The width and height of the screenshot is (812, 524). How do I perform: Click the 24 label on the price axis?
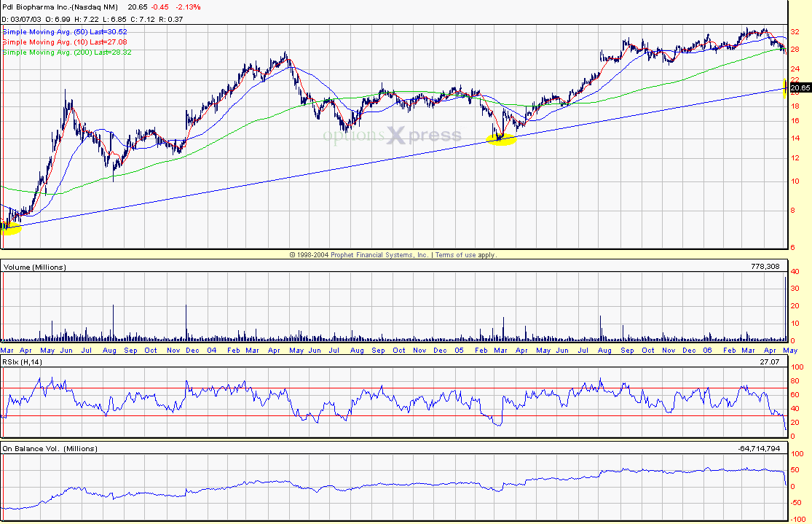[795, 69]
